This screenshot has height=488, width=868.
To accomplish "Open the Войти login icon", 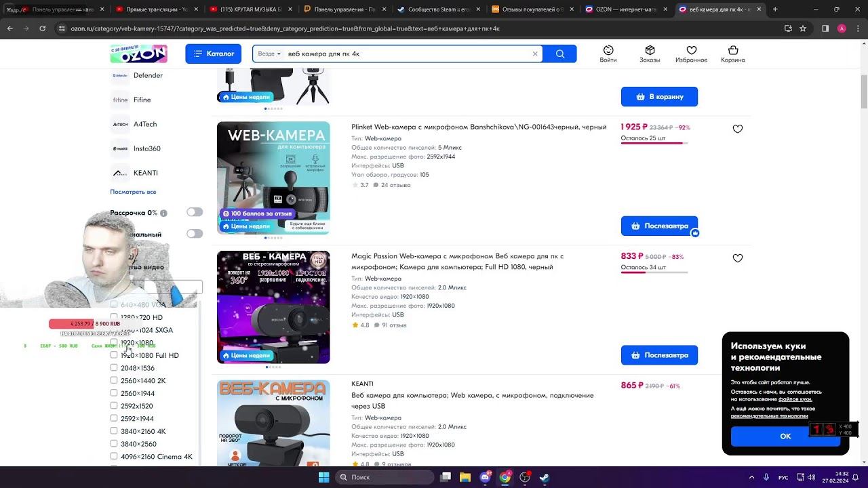I will tap(608, 54).
